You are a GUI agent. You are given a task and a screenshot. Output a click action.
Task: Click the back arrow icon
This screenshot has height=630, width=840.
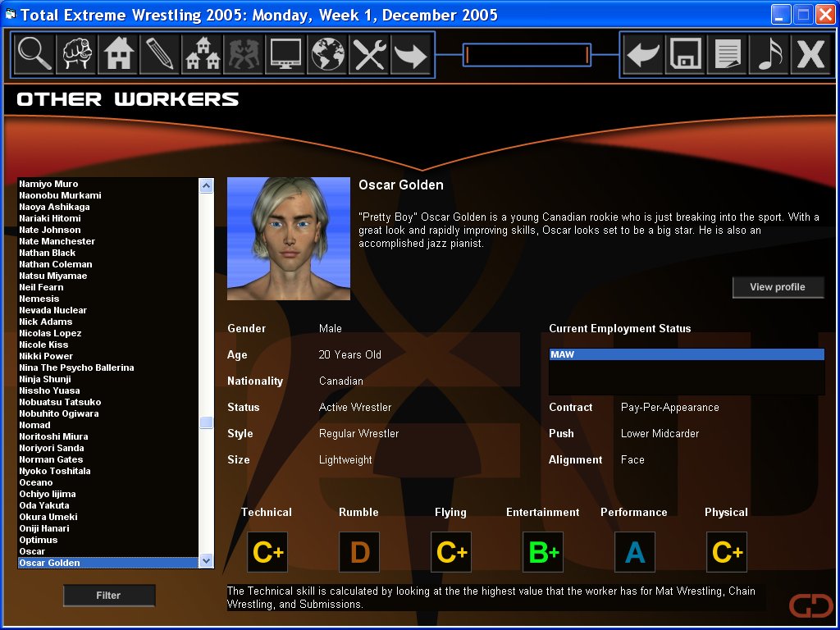coord(643,54)
